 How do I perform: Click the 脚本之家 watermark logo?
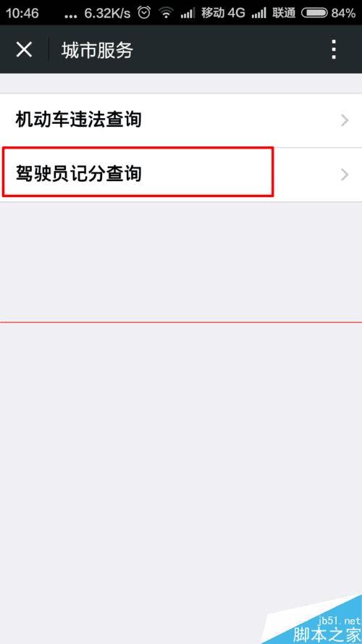tap(327, 635)
